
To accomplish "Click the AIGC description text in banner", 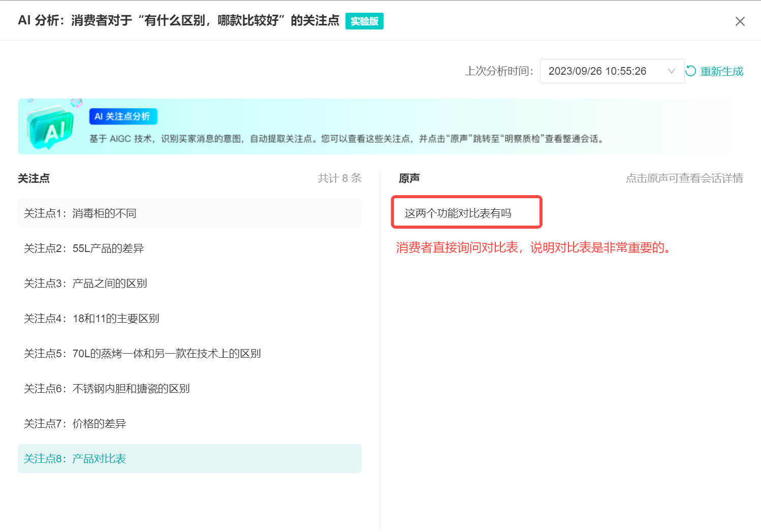I will 347,139.
